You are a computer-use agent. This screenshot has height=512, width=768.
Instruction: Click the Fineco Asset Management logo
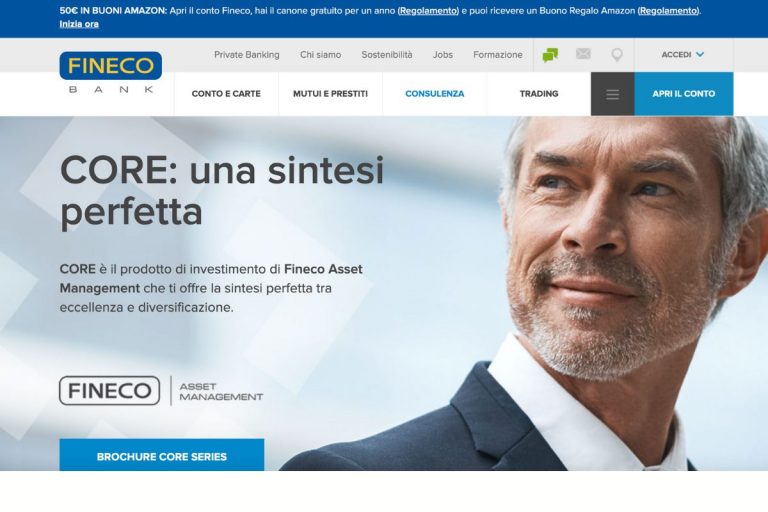(x=161, y=391)
